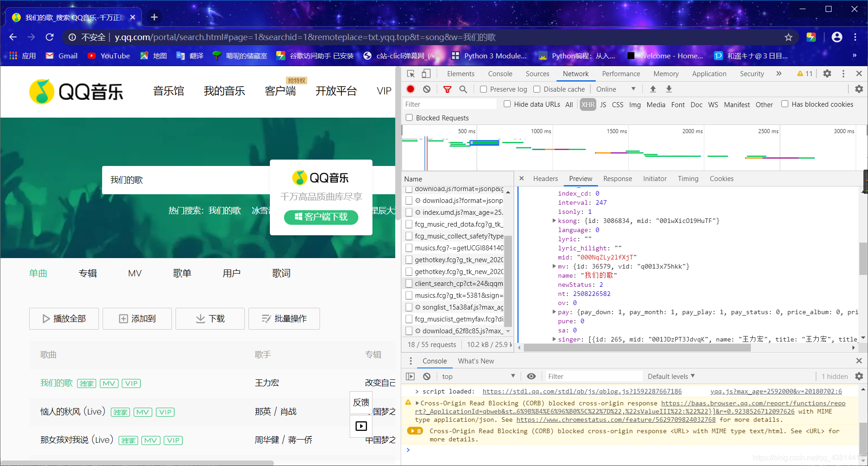Click the request list vertical scrollbar
Screen dimensions: 868x466
coord(508,280)
